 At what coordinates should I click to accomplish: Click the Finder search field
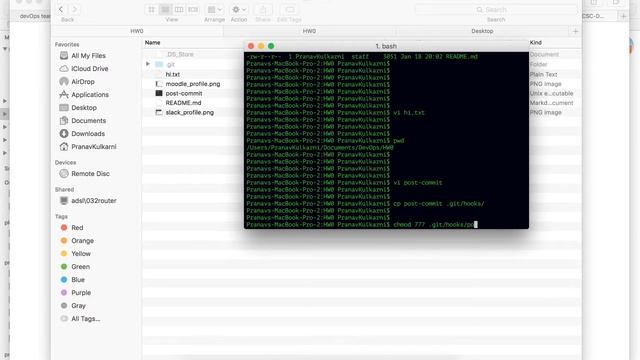tap(496, 9)
